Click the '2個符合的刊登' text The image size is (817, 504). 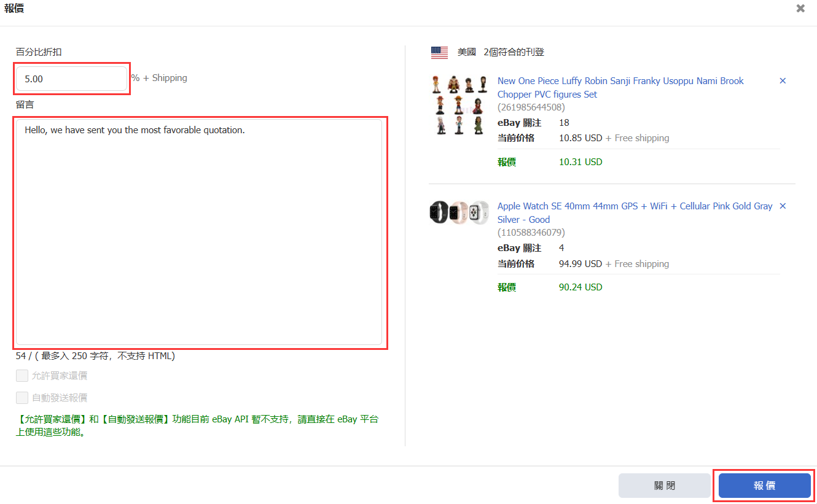(514, 52)
